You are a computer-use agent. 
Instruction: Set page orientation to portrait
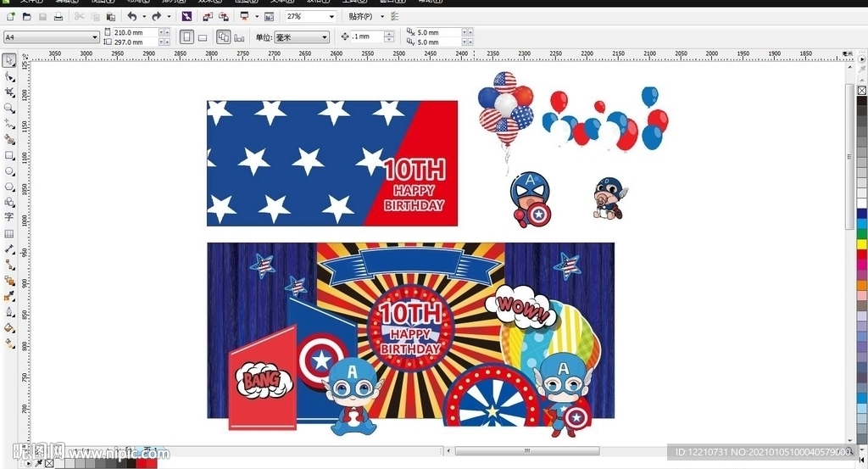186,37
